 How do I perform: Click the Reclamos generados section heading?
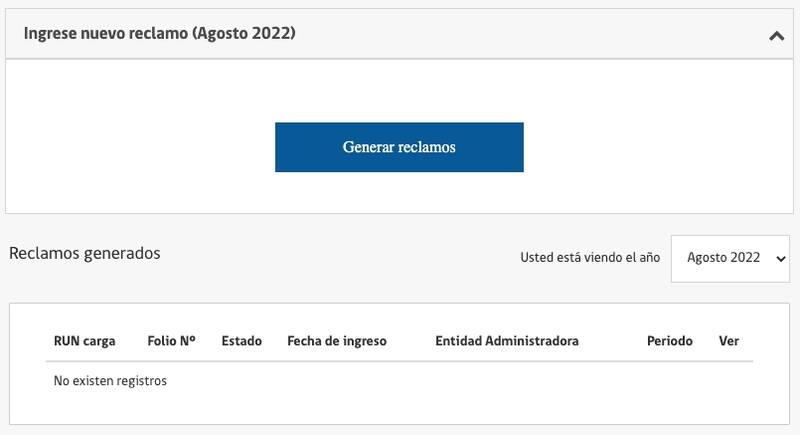click(84, 254)
